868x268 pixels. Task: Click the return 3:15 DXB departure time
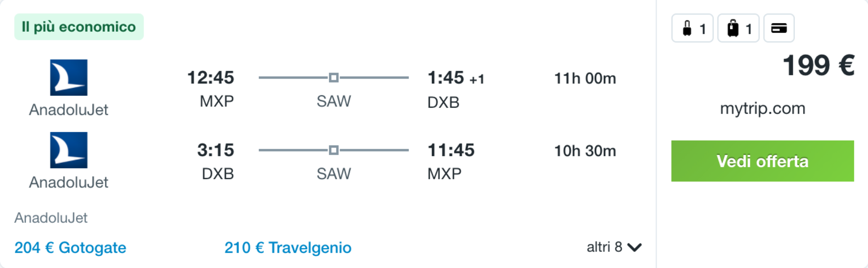[x=215, y=150]
